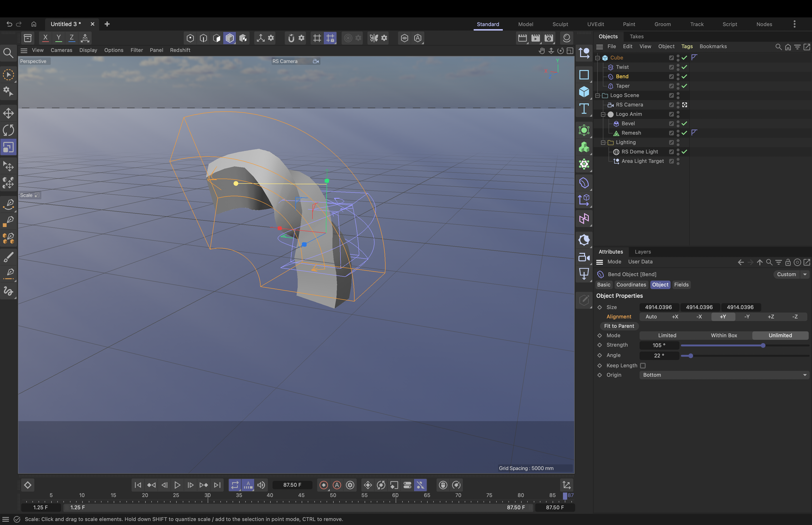The image size is (812, 525).
Task: Disable the Bevel deformer checkmark
Action: click(x=684, y=123)
